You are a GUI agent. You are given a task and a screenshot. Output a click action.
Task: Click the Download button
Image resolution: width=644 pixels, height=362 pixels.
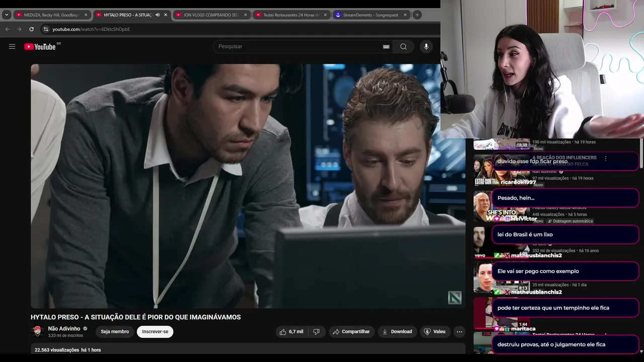pos(397,332)
